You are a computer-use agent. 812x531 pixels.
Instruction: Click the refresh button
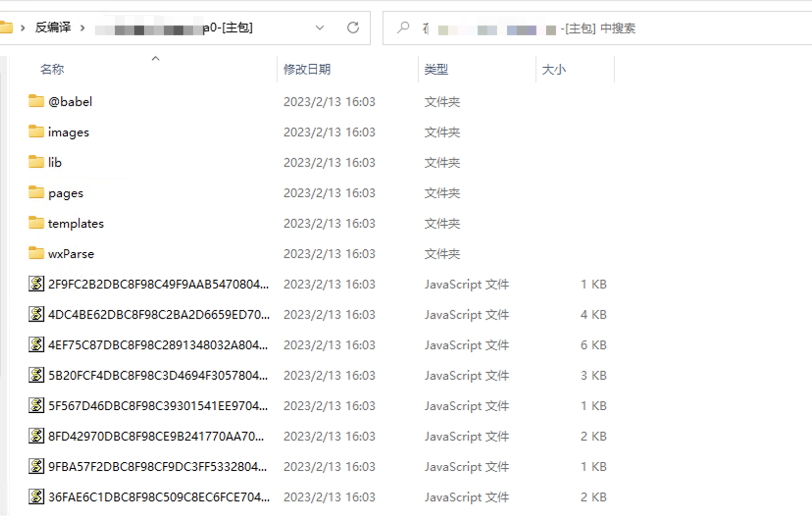pos(353,27)
